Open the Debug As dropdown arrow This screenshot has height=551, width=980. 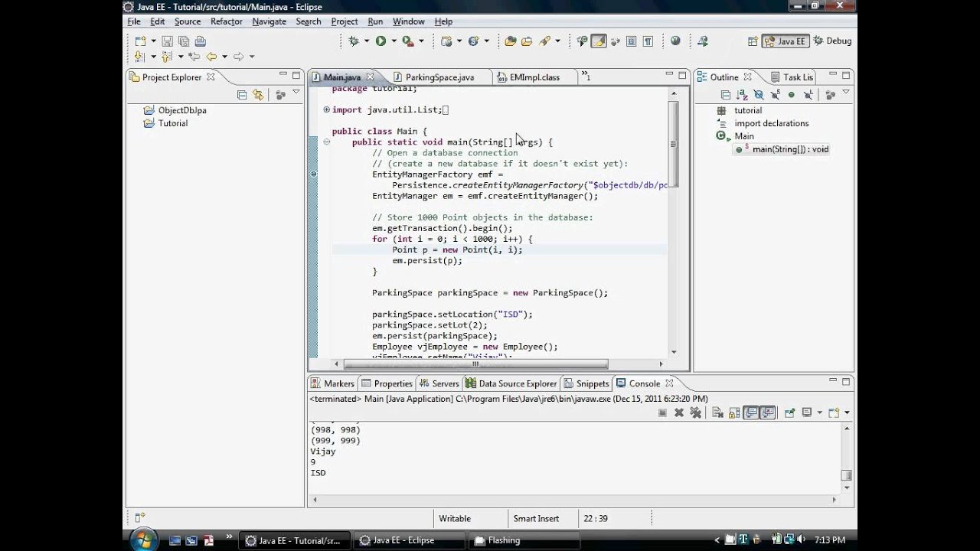point(367,41)
